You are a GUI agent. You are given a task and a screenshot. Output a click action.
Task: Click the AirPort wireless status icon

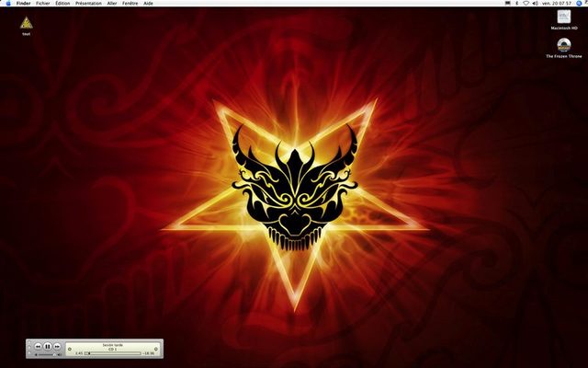(526, 3)
